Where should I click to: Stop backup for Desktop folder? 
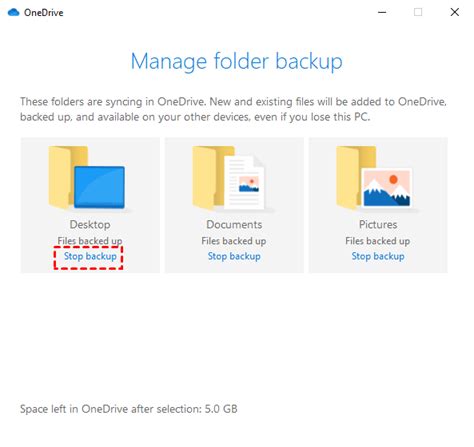(x=90, y=256)
